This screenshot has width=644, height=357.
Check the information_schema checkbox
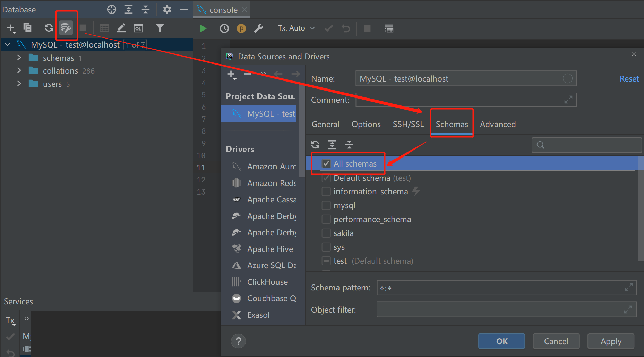tap(326, 192)
